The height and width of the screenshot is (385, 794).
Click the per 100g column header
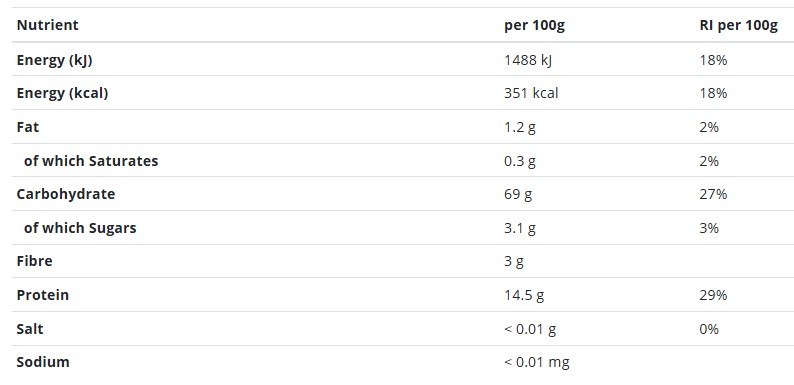click(x=534, y=25)
